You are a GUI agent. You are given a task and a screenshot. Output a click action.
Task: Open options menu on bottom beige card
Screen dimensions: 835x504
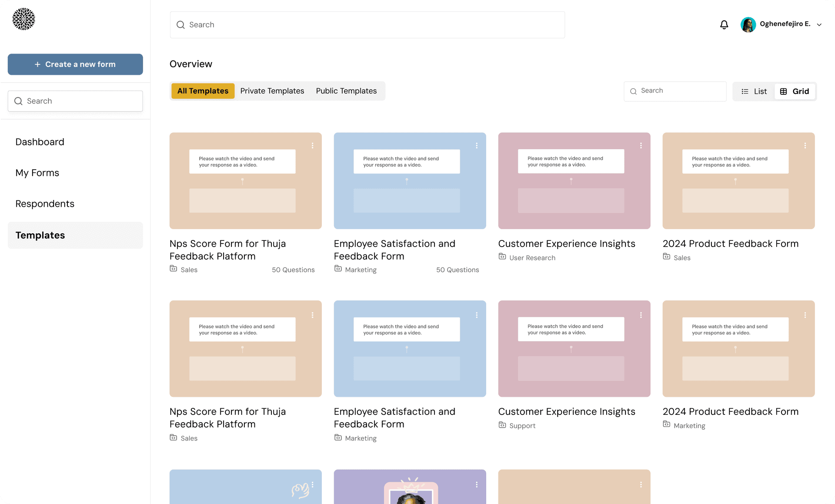[641, 484]
